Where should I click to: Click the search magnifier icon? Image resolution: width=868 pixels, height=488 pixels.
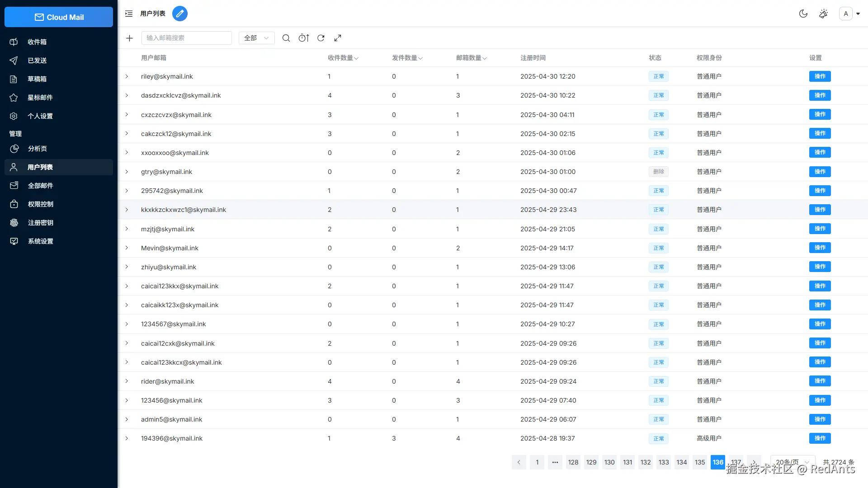(x=286, y=38)
